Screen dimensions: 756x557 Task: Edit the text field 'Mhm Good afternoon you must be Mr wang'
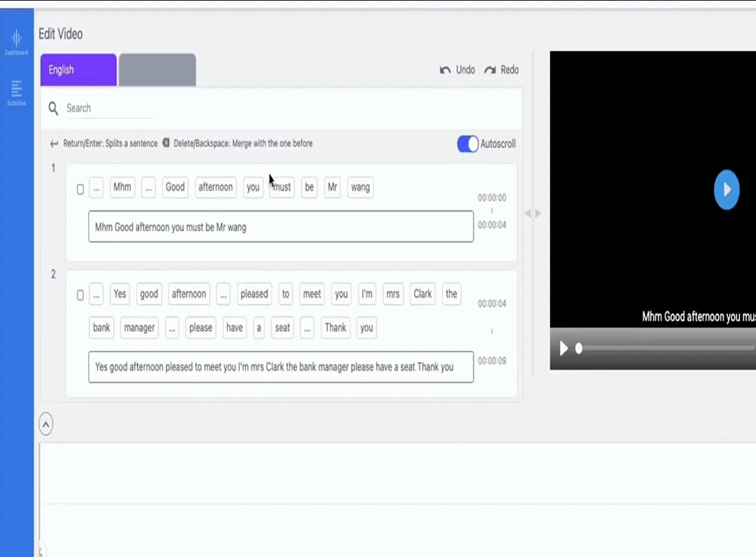281,227
